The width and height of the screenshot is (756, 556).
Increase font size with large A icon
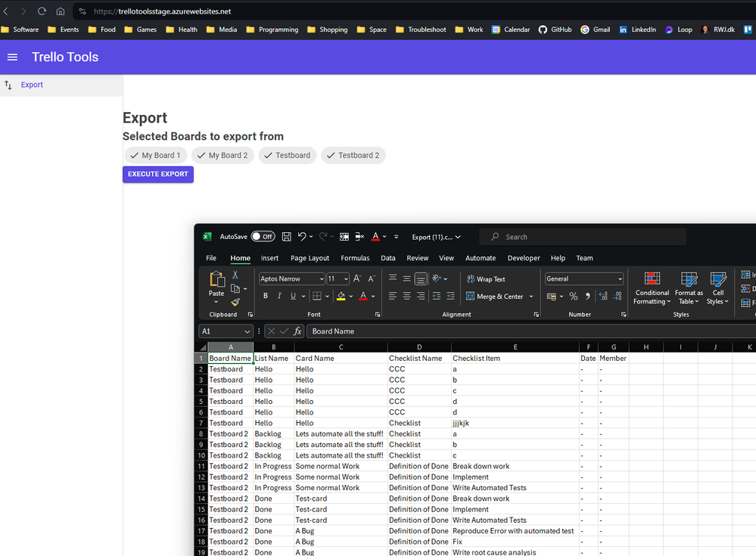(x=357, y=278)
